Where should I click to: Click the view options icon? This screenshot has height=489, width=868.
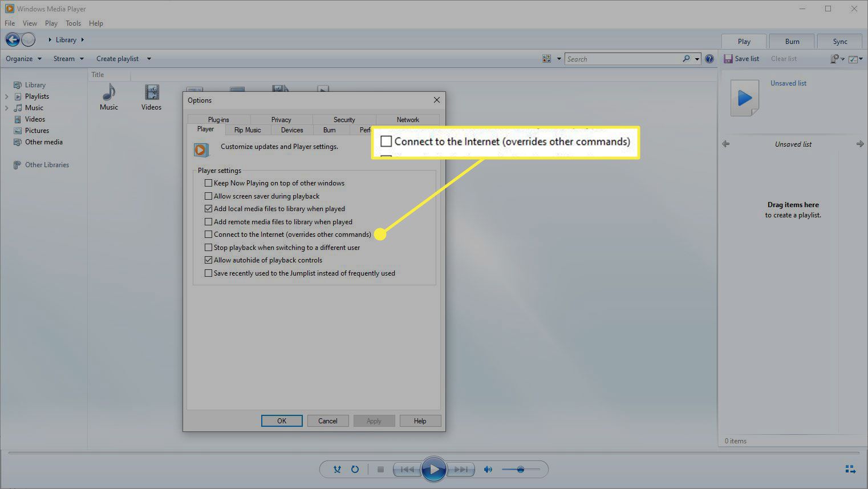pos(547,59)
